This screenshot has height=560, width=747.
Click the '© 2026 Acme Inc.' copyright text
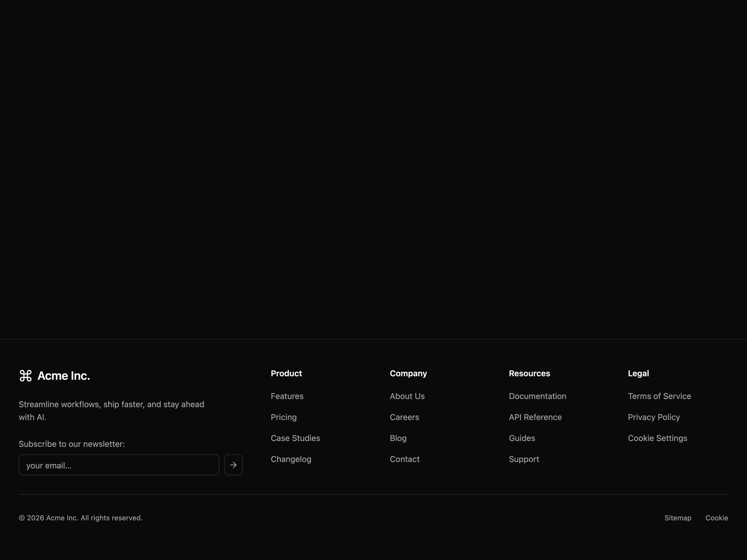[81, 518]
